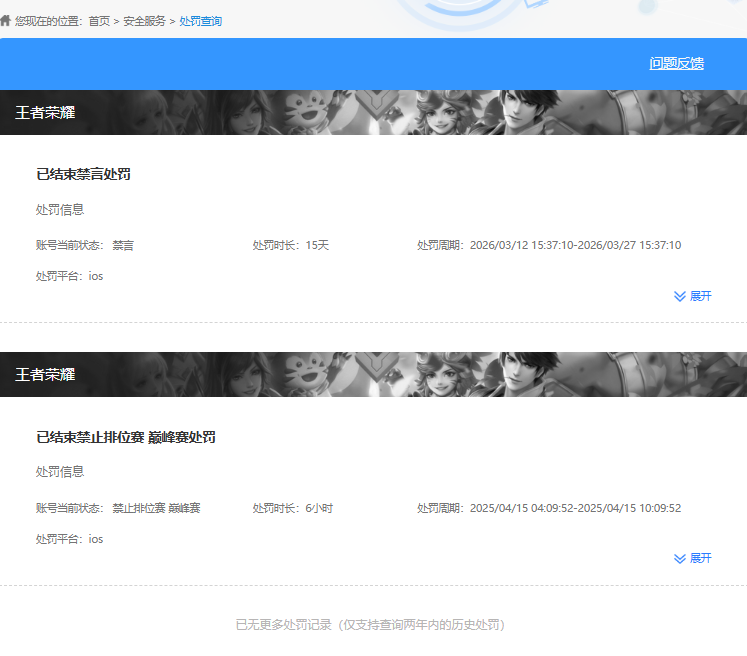Click 处罚时长：6小时 text
The width and height of the screenshot is (747, 656).
pos(293,508)
